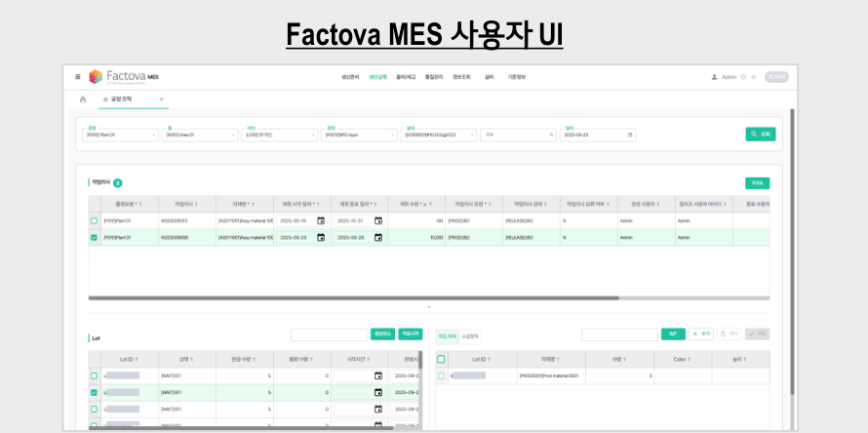
Task: Open the hamburger navigation menu
Action: [x=77, y=77]
